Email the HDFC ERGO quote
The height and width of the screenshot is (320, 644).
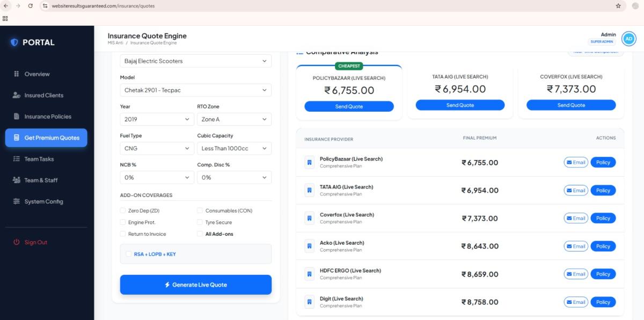[575, 274]
